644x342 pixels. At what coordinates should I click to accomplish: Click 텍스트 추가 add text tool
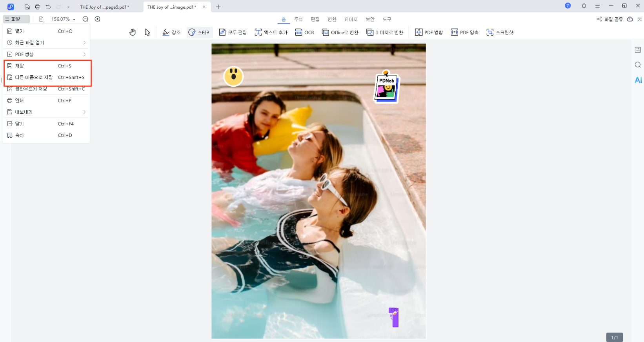tap(271, 32)
